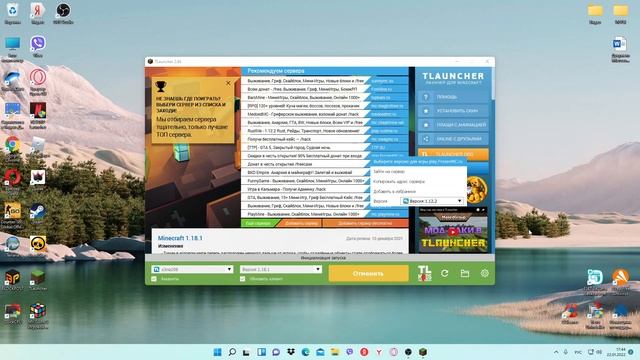Click the star icon beside ПЛАЩИ С АНИМАЦИЕЙ
Viewport: 640px width, 360px height.
point(426,125)
